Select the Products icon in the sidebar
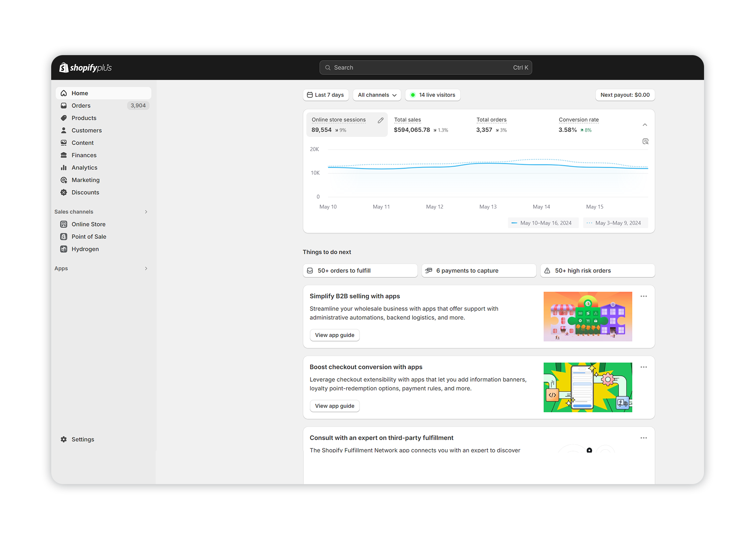This screenshot has width=756, height=540. click(x=64, y=118)
